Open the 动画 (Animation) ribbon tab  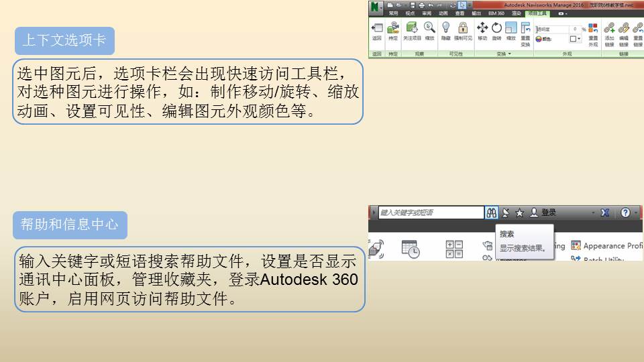(443, 13)
